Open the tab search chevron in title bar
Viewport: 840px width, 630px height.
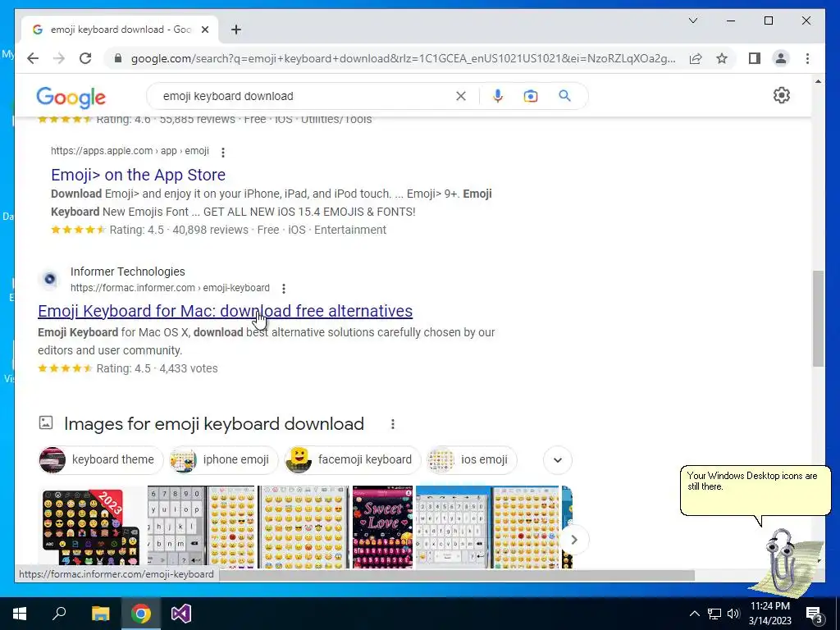click(692, 21)
